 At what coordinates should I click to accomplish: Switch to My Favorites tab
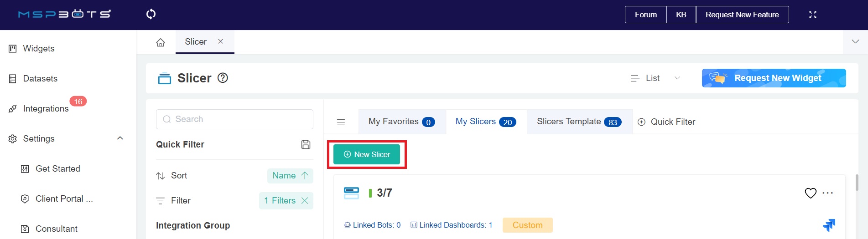tap(401, 122)
